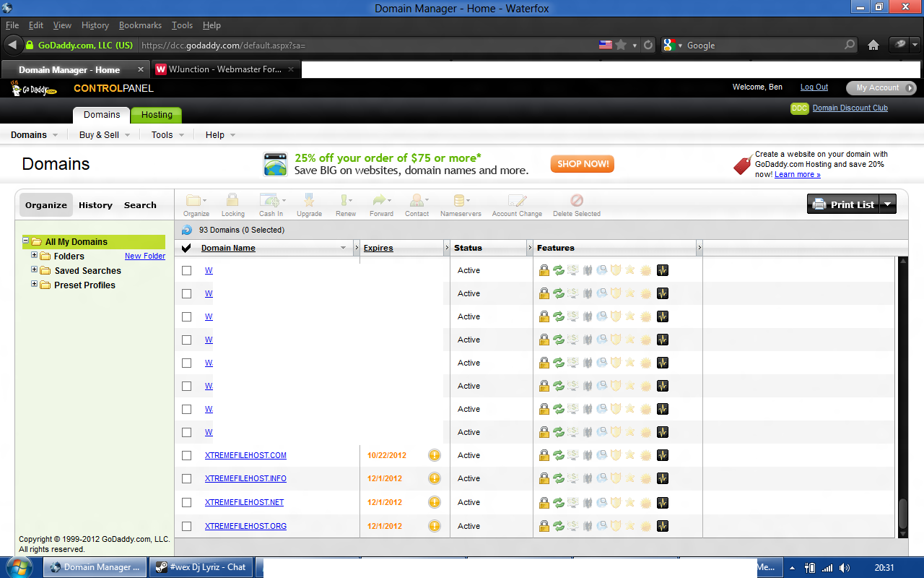Click the globe-magnifier icon on XTREMEFILEHOST.ORG row
The width and height of the screenshot is (924, 578).
pyautogui.click(x=602, y=526)
